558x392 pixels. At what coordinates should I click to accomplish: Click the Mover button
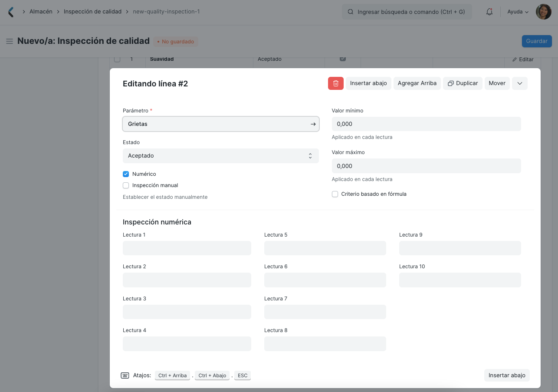coord(497,83)
